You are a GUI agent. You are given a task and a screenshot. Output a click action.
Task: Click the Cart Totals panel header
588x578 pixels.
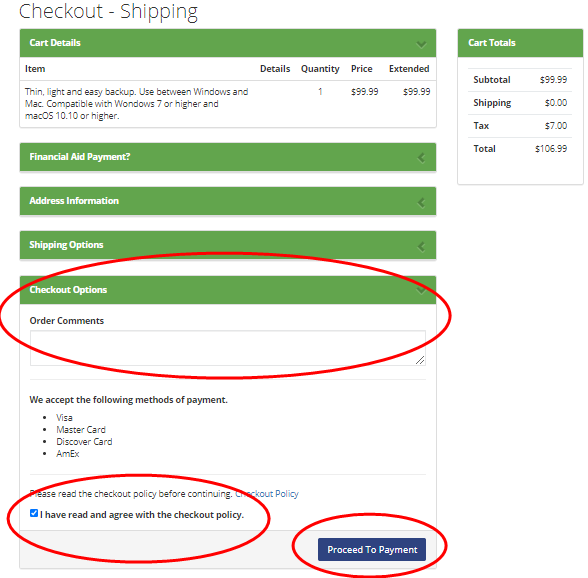click(x=520, y=43)
